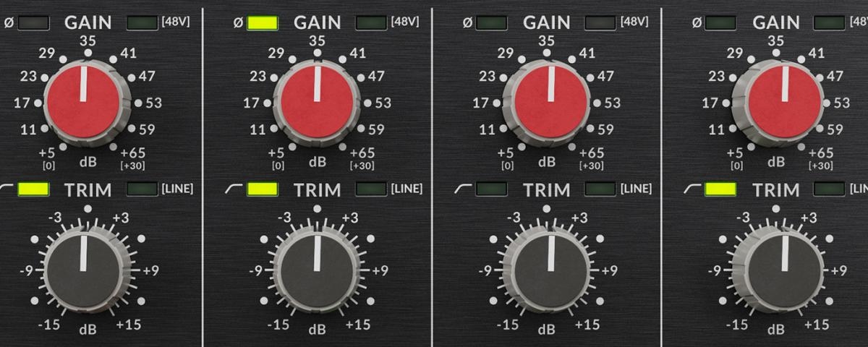Disable high-pass filter on first channel

[x=33, y=189]
